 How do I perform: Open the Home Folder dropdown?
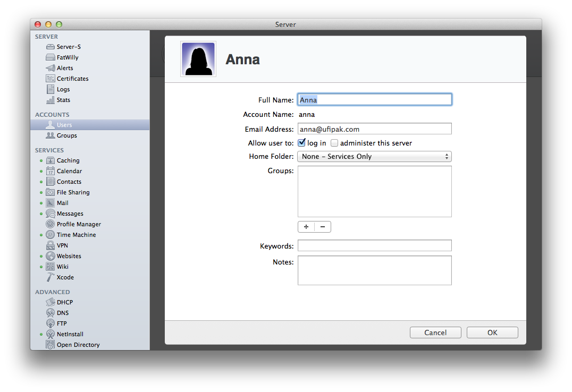(x=375, y=157)
